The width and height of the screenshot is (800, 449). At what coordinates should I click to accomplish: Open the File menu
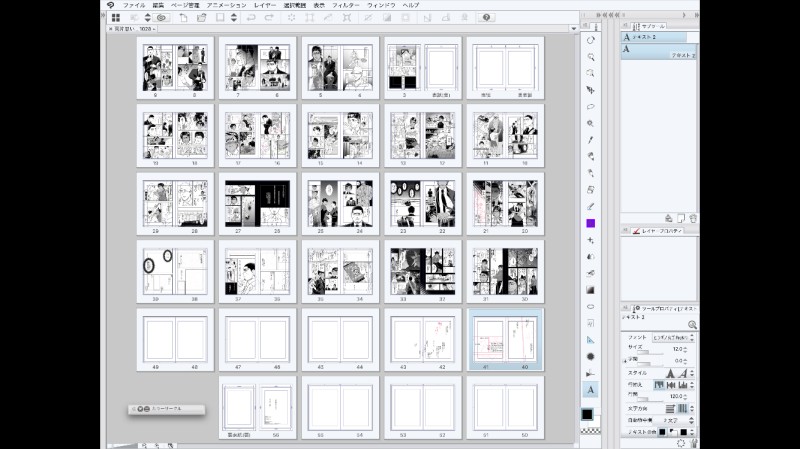134,5
